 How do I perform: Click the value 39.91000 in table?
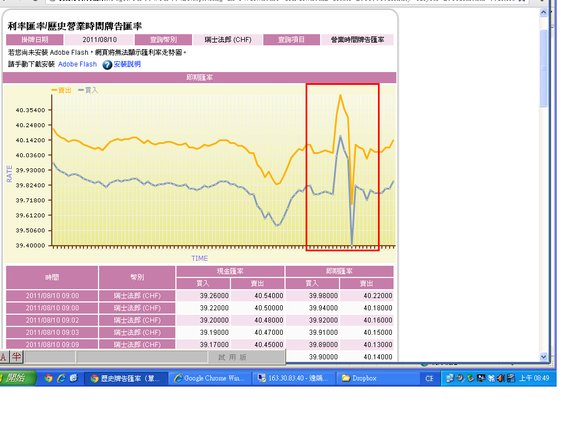point(323,332)
